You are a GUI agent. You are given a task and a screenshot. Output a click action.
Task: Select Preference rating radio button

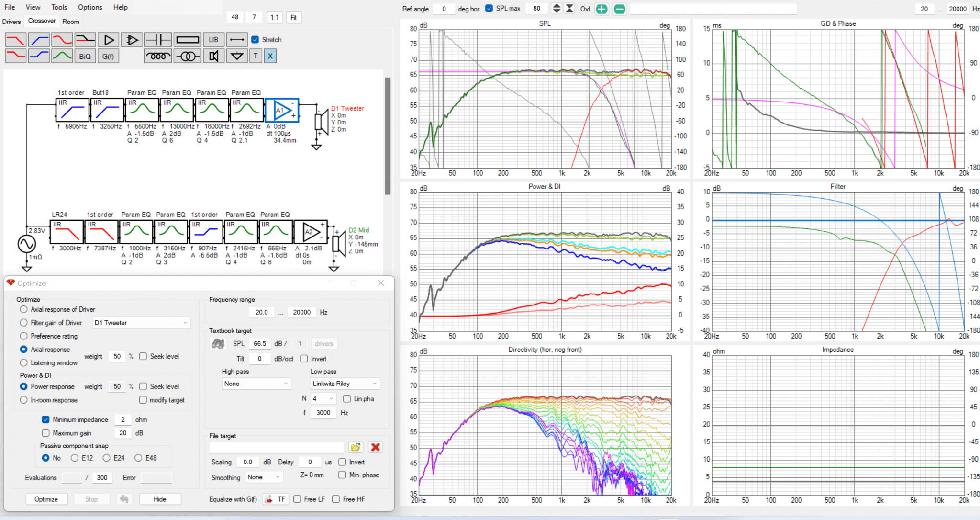23,336
